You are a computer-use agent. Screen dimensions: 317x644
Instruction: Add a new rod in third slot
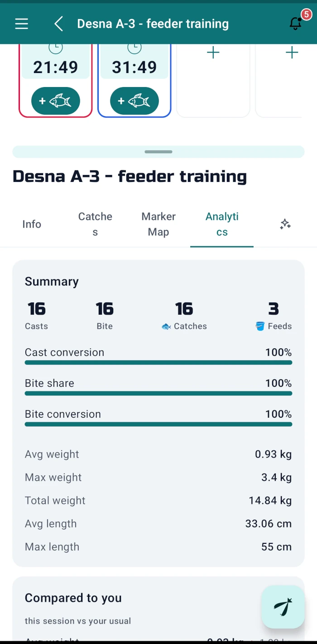213,53
